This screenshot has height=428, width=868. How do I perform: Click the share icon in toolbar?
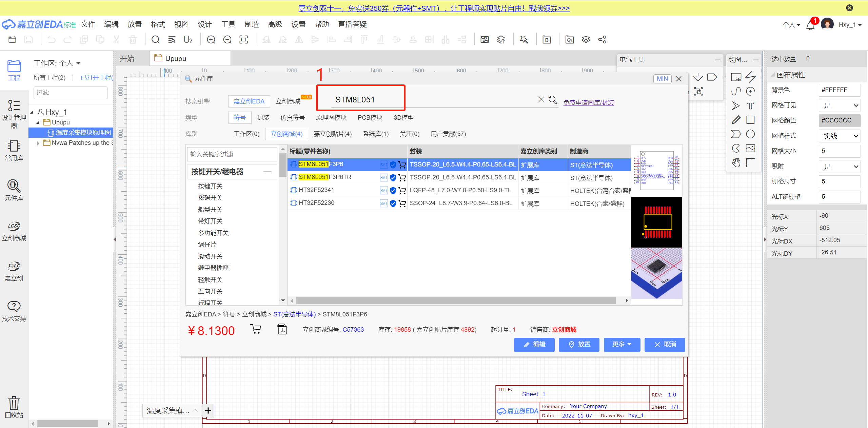[x=602, y=40]
